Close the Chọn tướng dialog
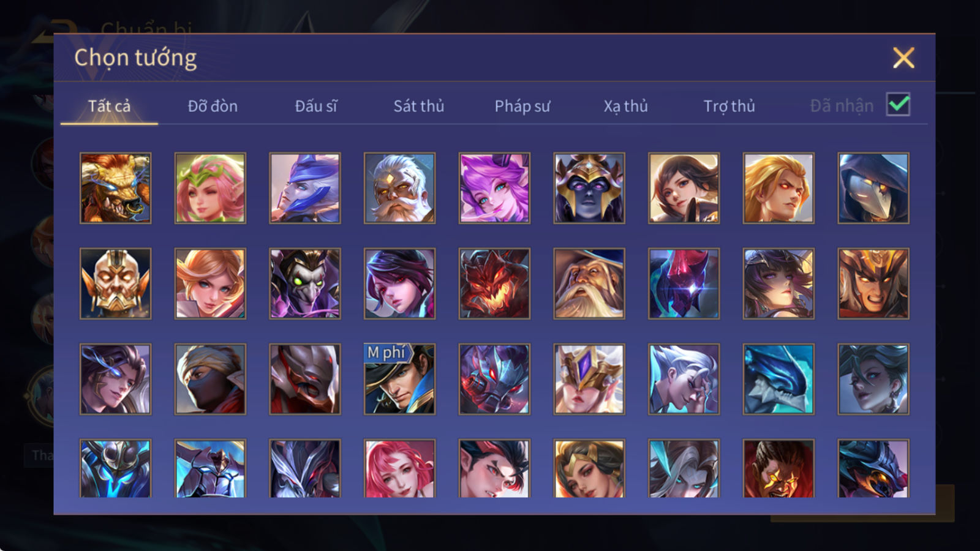Viewport: 980px width, 551px height. coord(903,58)
